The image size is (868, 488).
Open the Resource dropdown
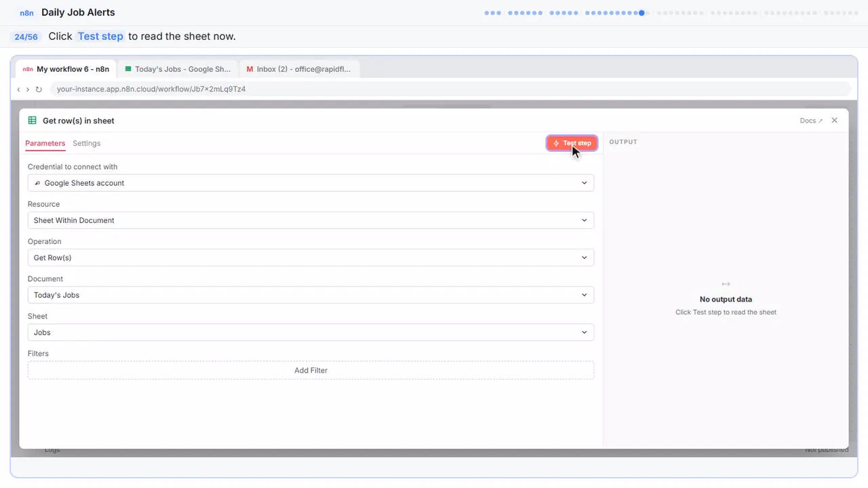click(x=311, y=220)
